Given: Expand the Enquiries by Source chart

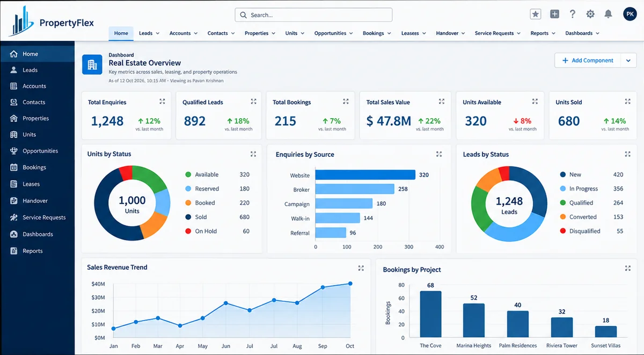Looking at the screenshot, I should point(439,154).
